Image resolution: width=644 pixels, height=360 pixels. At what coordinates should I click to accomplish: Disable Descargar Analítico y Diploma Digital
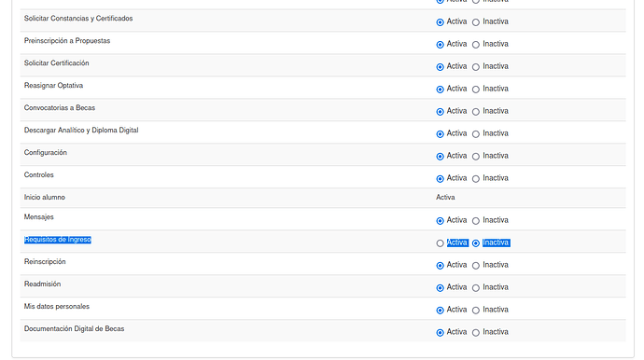pos(476,133)
